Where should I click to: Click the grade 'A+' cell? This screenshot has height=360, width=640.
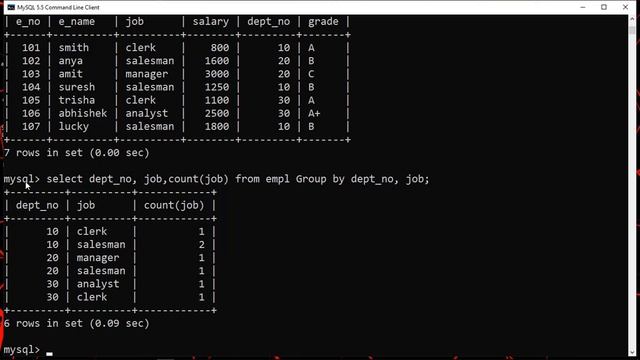pos(314,113)
